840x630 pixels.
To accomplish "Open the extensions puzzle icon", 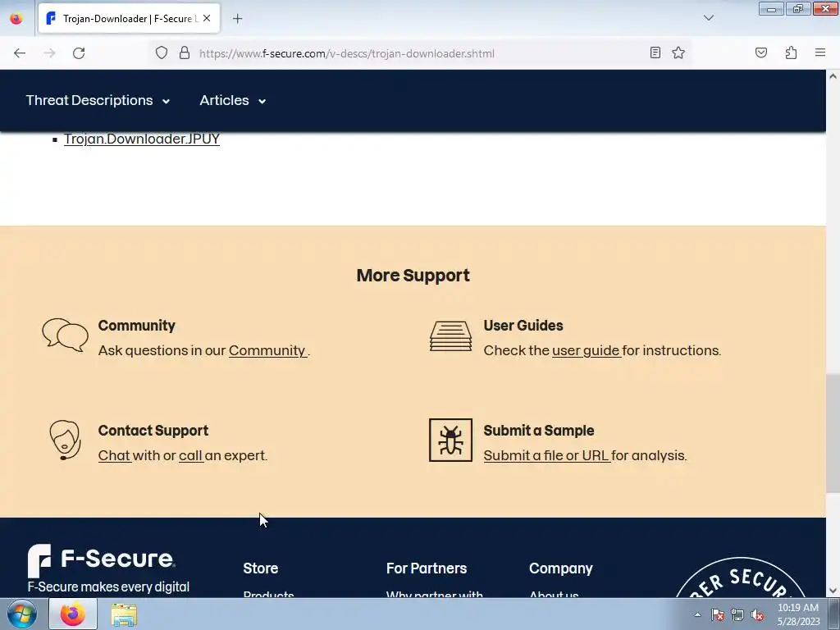I will click(791, 52).
